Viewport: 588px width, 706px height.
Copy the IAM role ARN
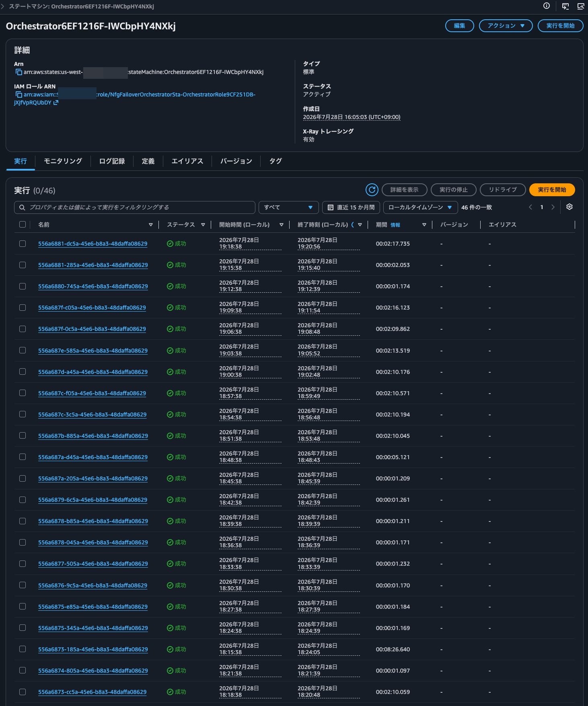pyautogui.click(x=19, y=95)
